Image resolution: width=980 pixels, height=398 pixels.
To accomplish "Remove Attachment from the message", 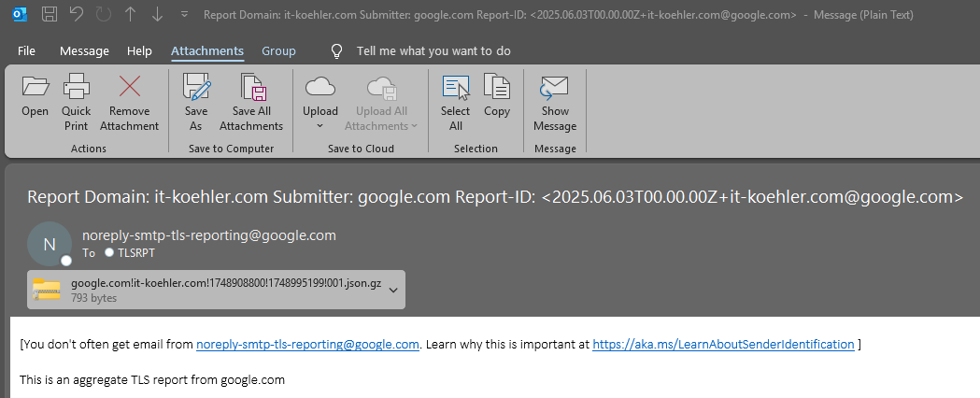I will point(129,103).
